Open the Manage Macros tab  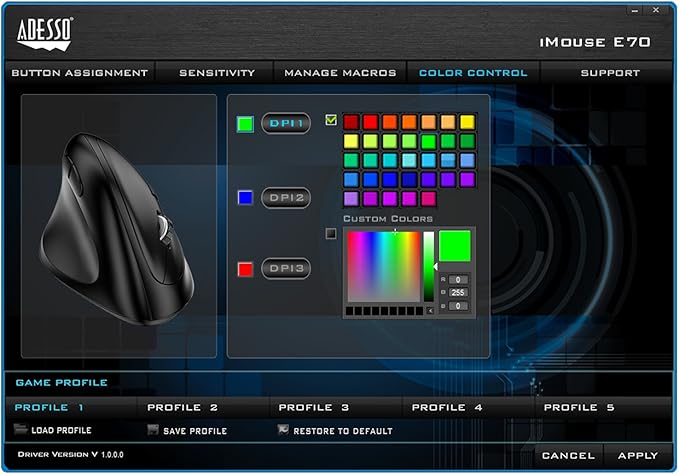click(x=340, y=73)
